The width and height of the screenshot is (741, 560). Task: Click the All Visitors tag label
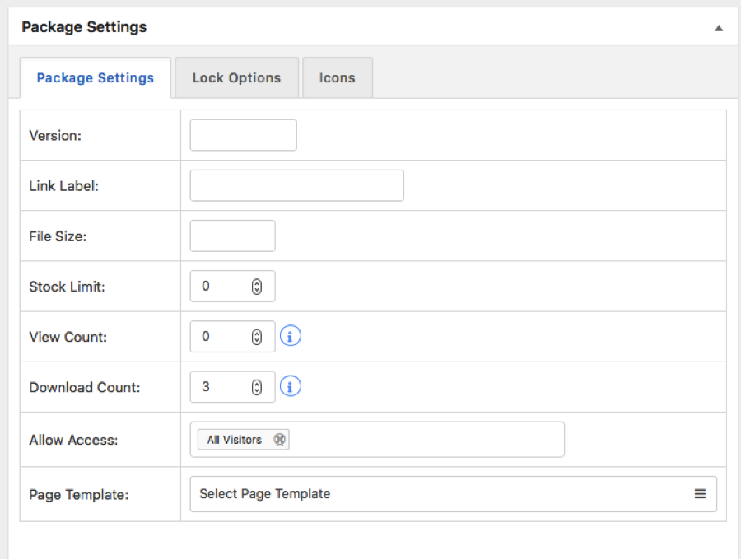(x=234, y=440)
